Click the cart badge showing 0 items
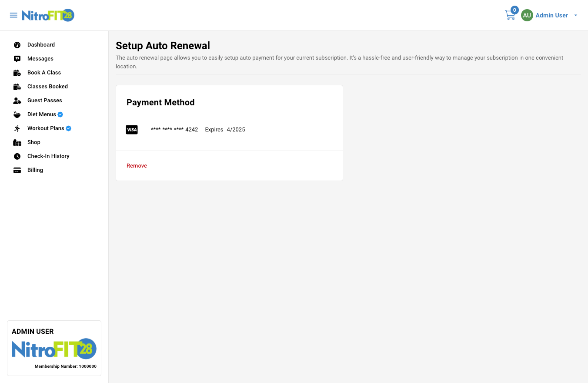588x383 pixels. (514, 10)
